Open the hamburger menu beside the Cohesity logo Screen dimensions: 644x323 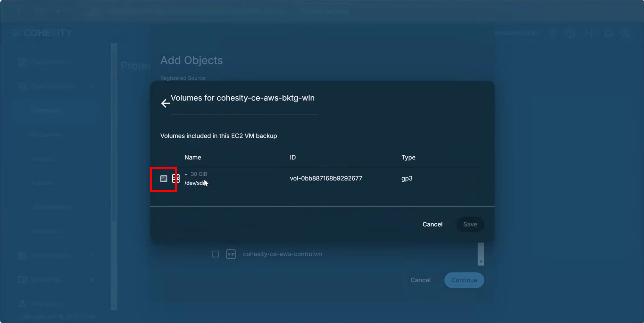(x=15, y=33)
